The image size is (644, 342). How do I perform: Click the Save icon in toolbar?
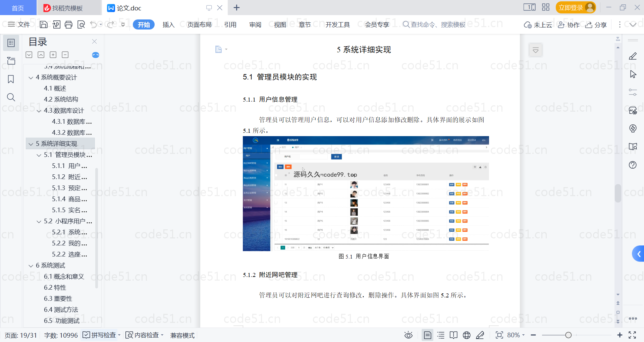44,24
